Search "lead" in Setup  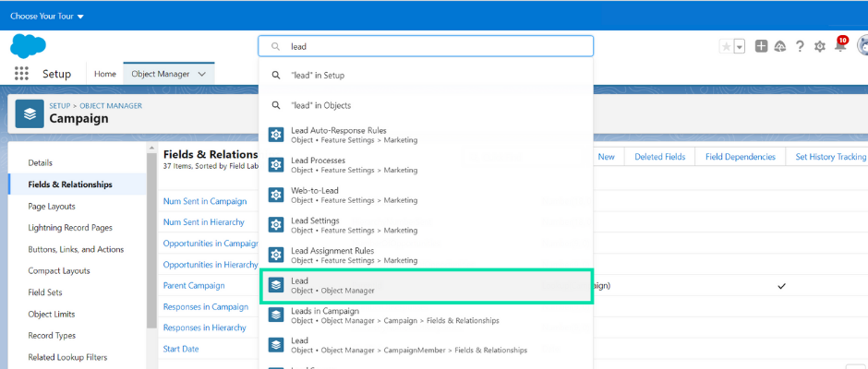[426, 76]
